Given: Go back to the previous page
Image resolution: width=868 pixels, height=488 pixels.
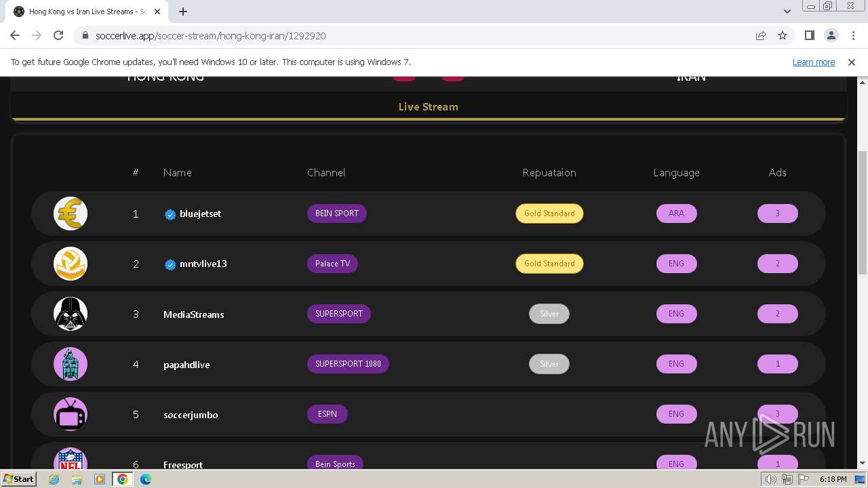Looking at the screenshot, I should pyautogui.click(x=15, y=35).
